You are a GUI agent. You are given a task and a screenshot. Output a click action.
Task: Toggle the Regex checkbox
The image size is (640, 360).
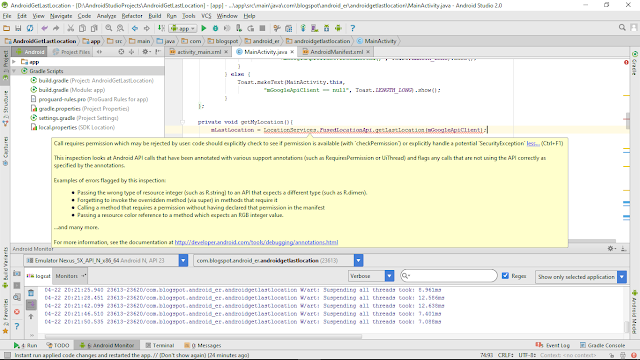pos(505,276)
